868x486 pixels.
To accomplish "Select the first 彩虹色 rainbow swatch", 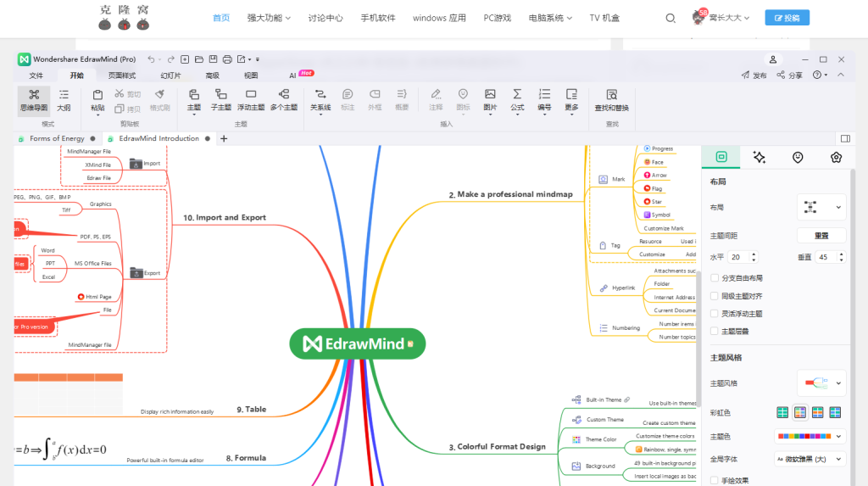I will click(x=782, y=412).
